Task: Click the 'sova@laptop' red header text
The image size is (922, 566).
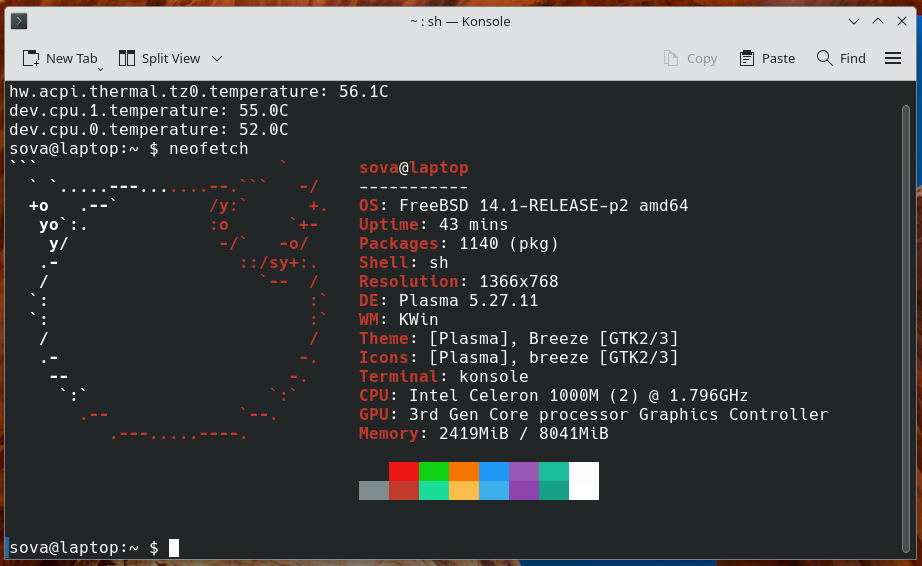Action: [x=414, y=168]
